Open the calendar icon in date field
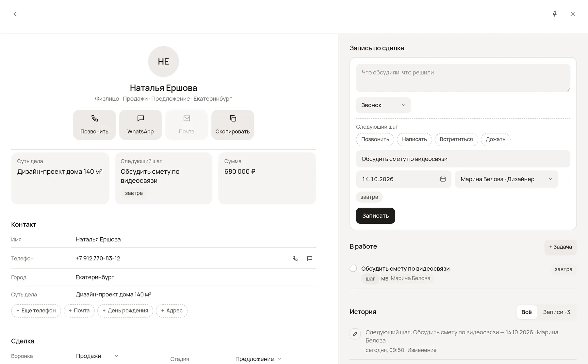Screen dimensions: 588x364 [443, 179]
